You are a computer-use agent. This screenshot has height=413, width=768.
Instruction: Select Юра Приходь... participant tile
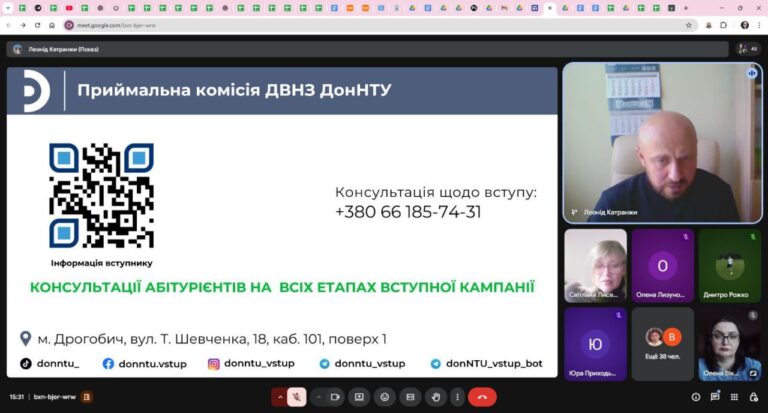(595, 344)
